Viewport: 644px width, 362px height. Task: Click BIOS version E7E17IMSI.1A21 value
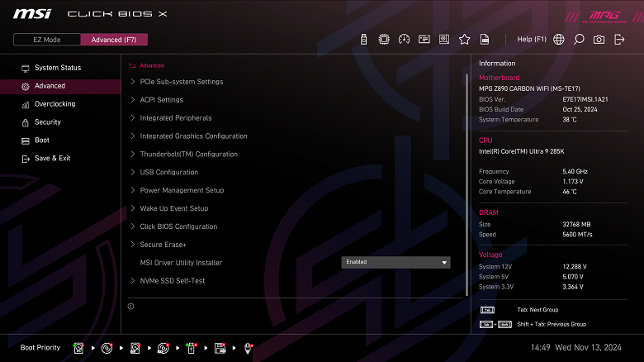(585, 99)
